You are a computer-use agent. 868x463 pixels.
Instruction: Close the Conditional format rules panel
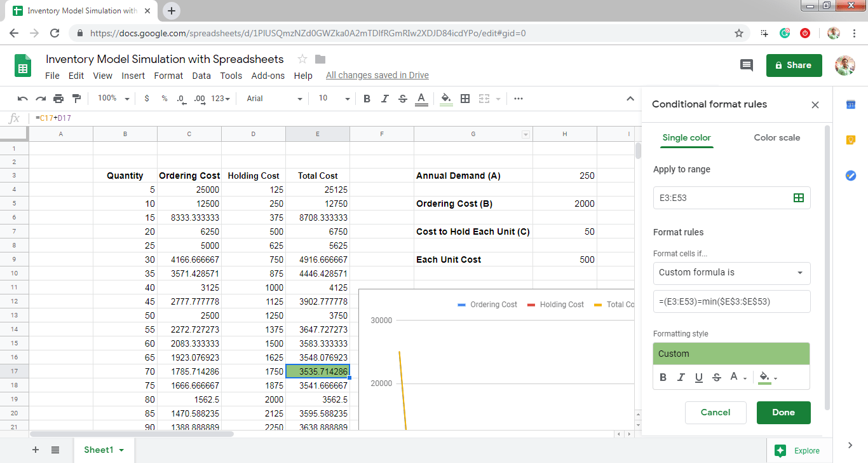click(x=815, y=105)
